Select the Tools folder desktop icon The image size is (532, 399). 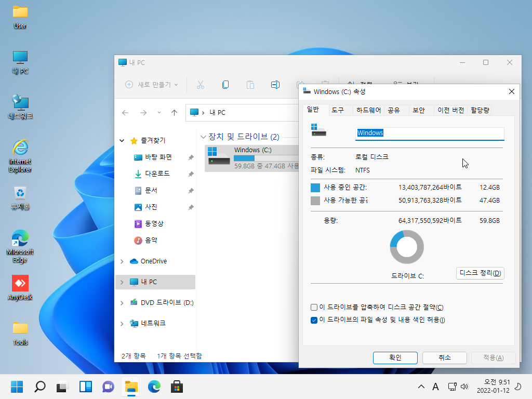click(20, 333)
